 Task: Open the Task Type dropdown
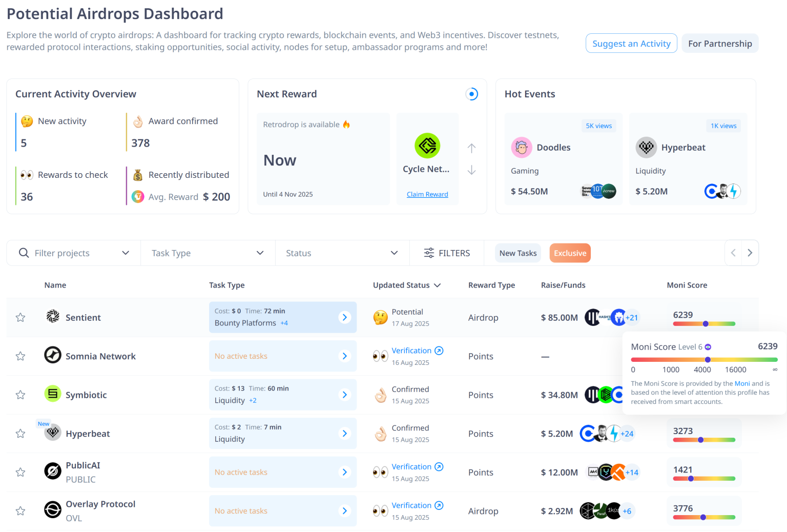(x=208, y=253)
